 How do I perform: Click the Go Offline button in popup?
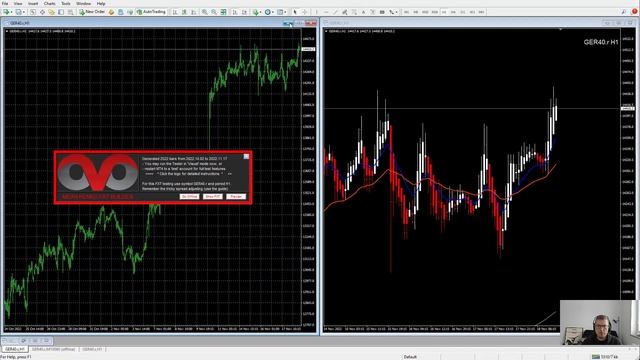(x=189, y=196)
